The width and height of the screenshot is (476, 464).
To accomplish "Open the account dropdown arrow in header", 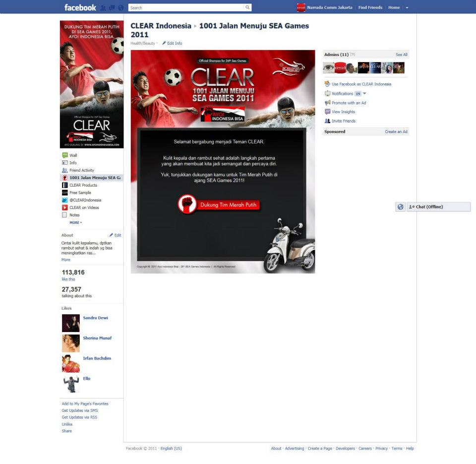I will click(407, 7).
